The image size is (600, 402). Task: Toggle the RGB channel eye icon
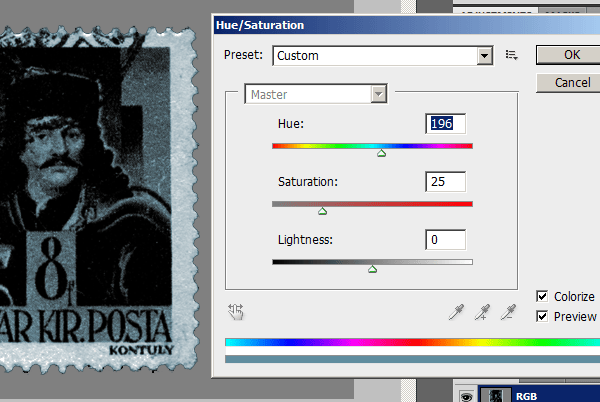[x=466, y=395]
